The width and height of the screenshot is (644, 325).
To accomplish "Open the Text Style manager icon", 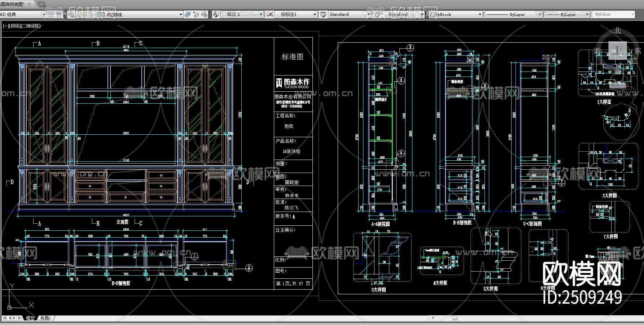I will pos(216,14).
